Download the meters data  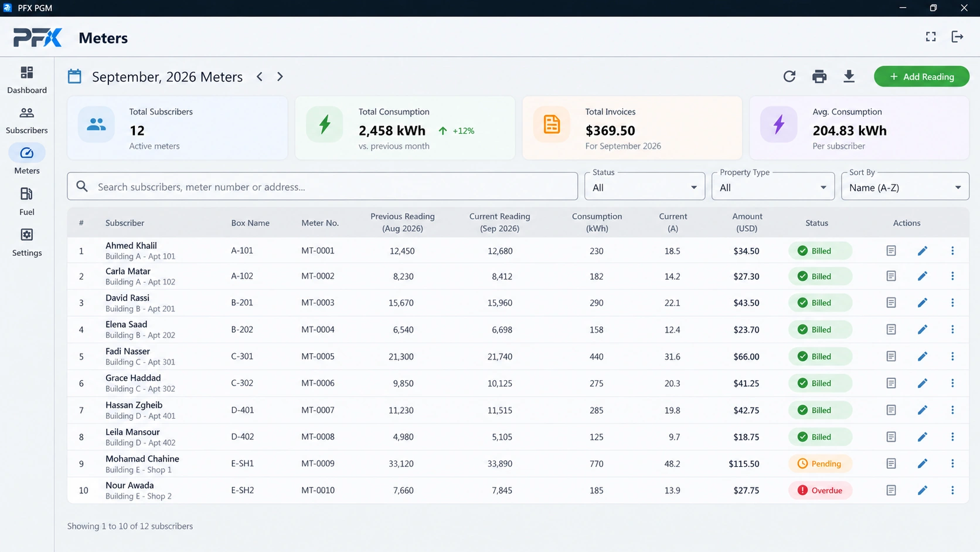point(849,76)
